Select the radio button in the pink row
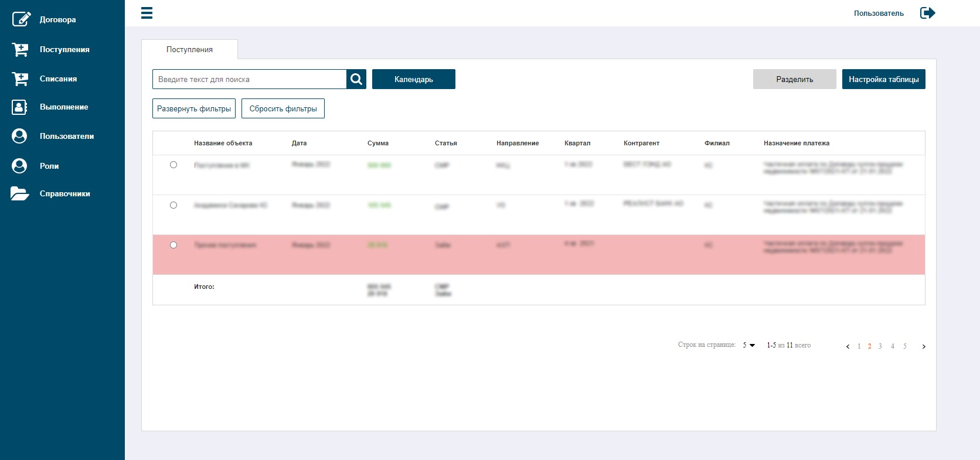 [173, 245]
